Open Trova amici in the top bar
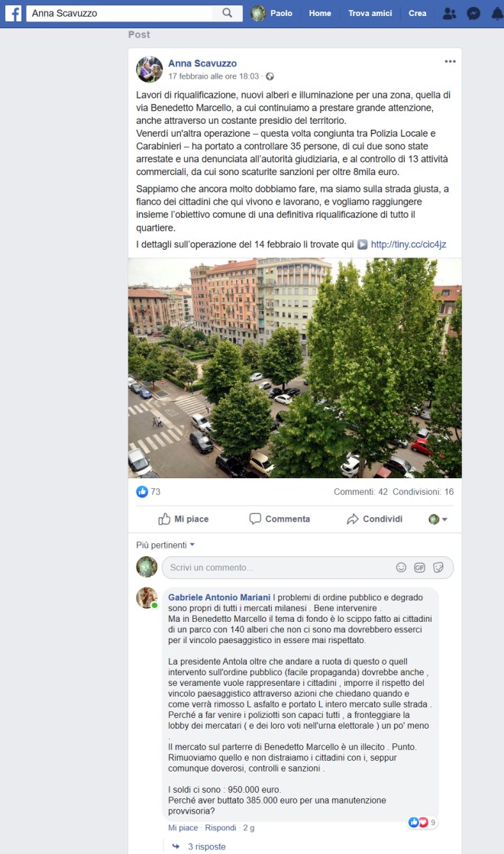The height and width of the screenshot is (854, 504). click(370, 14)
